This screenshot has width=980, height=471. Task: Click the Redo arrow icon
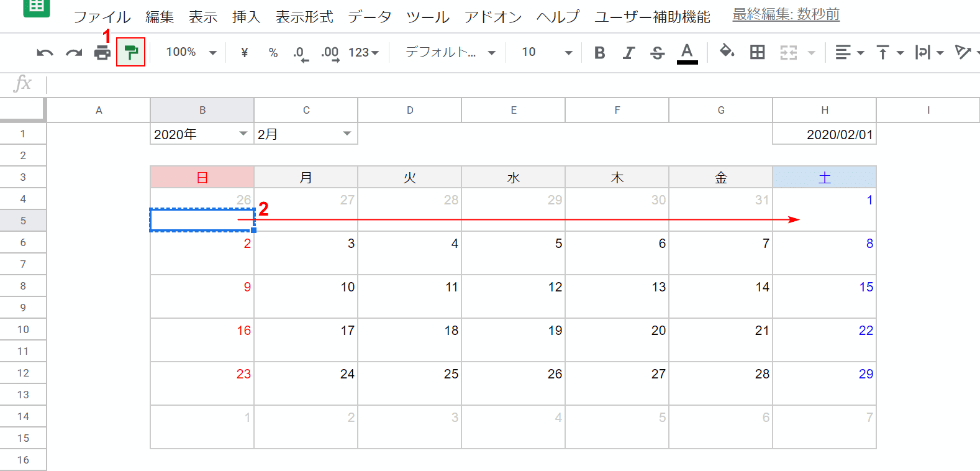pos(74,53)
